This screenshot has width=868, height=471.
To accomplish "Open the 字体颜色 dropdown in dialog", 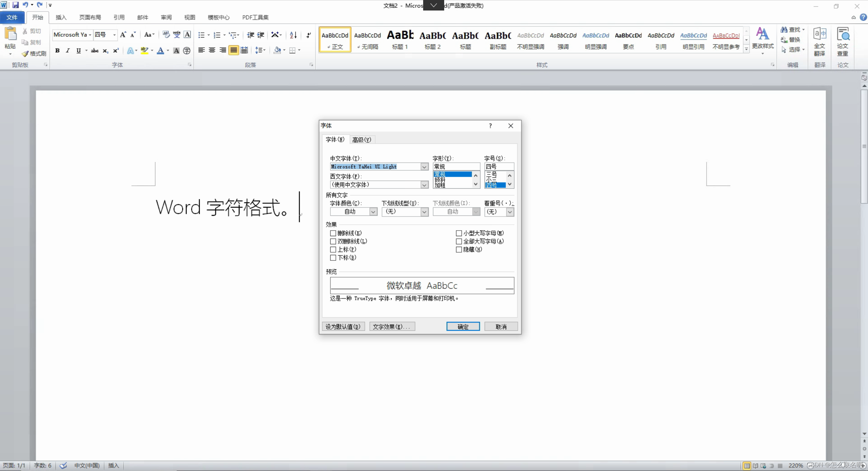I will [373, 212].
